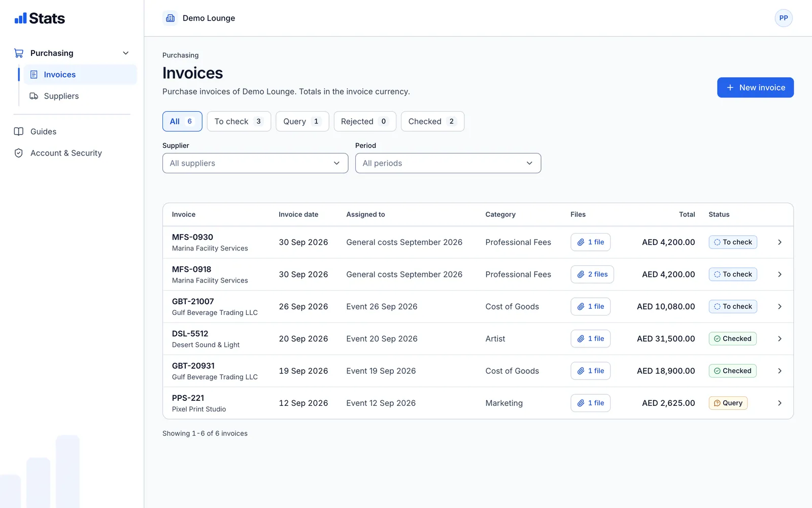
Task: Open the PPS-221 row chevron
Action: coord(780,403)
